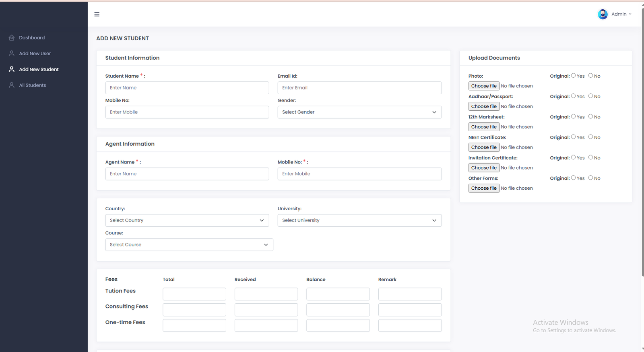Select No for 12th Marksheet original
The height and width of the screenshot is (352, 644).
pyautogui.click(x=590, y=116)
